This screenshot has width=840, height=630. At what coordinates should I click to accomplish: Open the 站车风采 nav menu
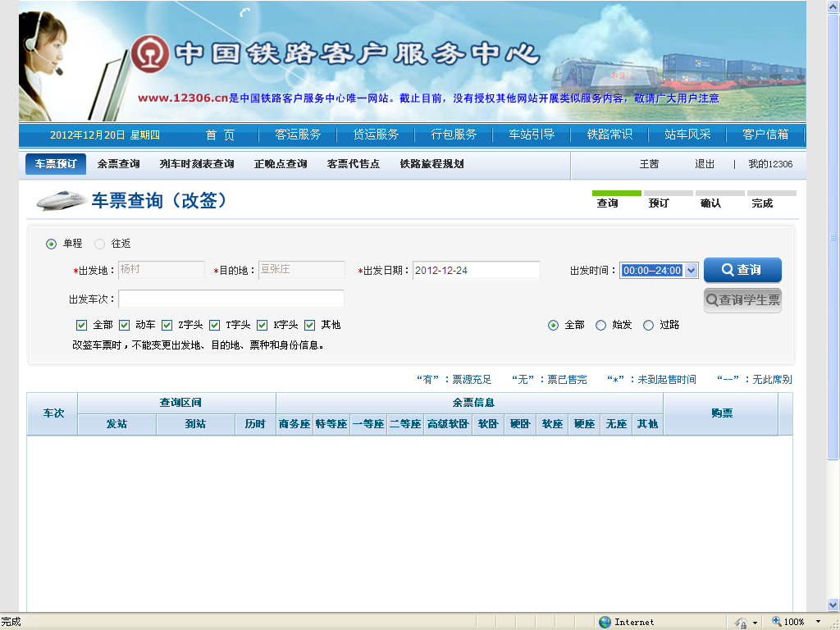687,135
